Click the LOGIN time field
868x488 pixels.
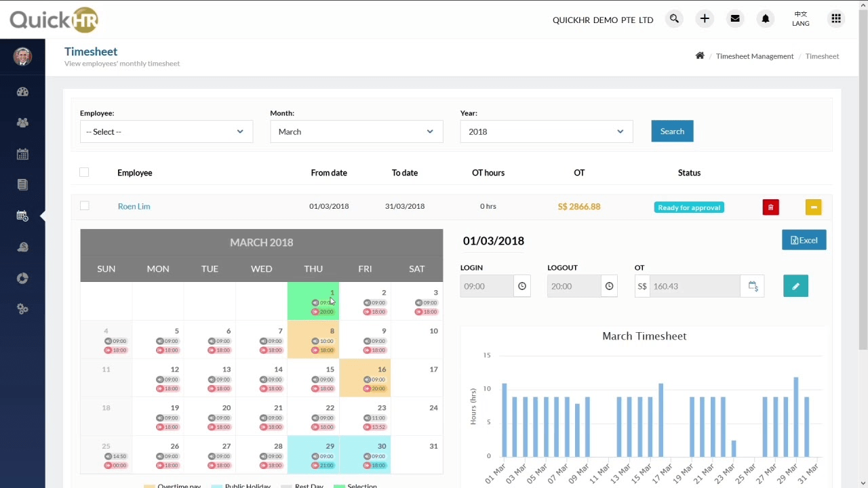[x=487, y=286]
